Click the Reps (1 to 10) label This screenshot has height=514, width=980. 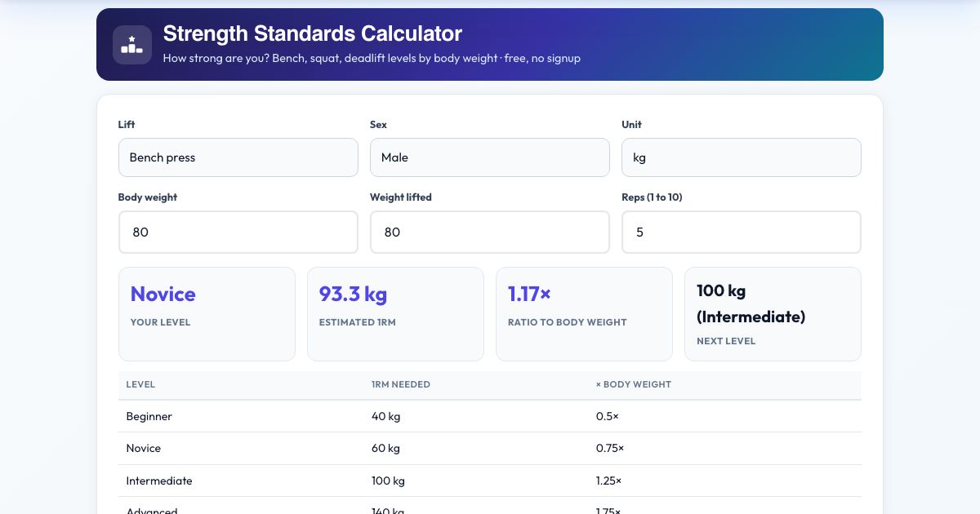652,197
